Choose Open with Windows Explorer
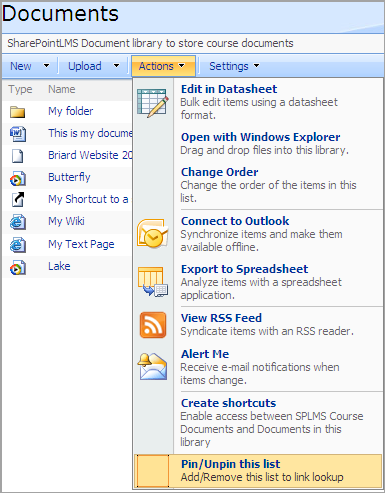This screenshot has width=386, height=494. tap(260, 137)
